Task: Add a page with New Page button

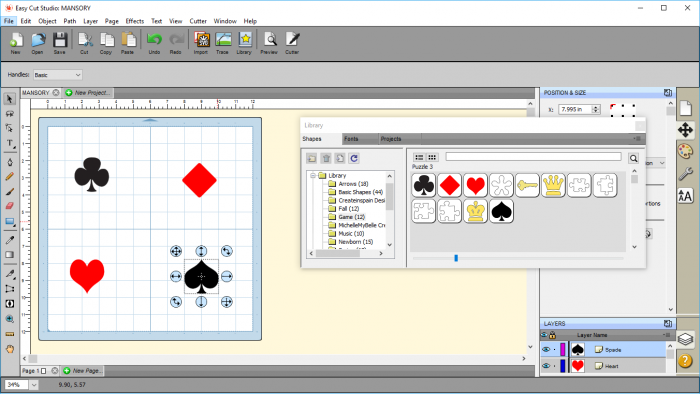Action: point(83,370)
